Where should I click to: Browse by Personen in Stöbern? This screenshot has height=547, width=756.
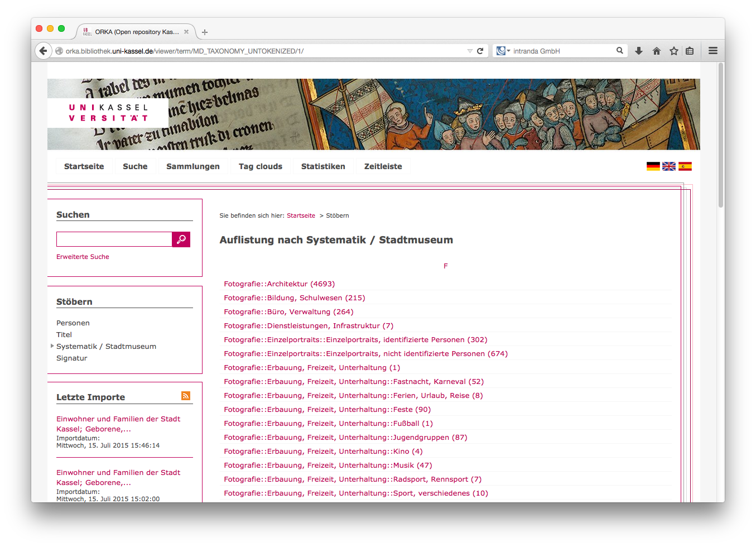(73, 323)
